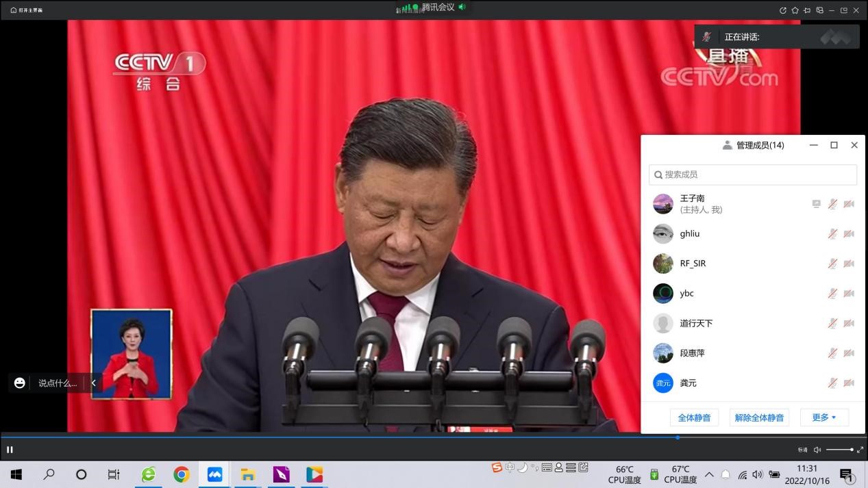
Task: Show hidden system tray icons
Action: click(709, 474)
